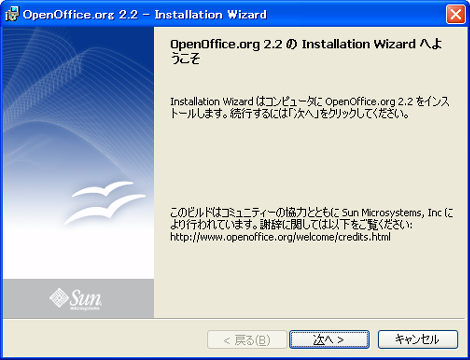Viewport: 470px width, 360px height.
Task: Click the credits.html URL text
Action: pyautogui.click(x=280, y=237)
